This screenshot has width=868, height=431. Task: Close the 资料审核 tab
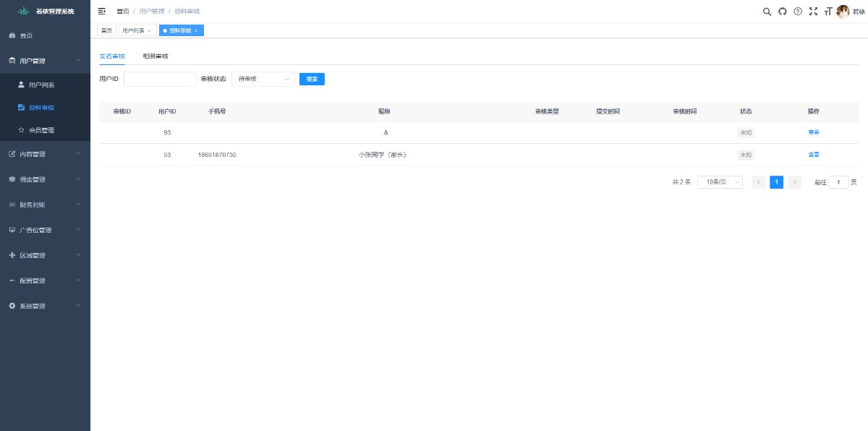click(x=196, y=30)
